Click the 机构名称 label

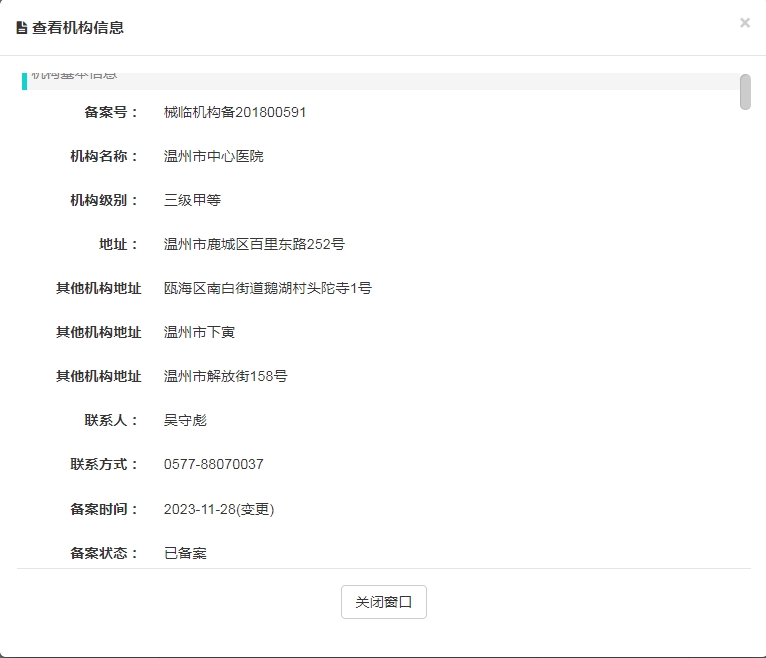[104, 156]
